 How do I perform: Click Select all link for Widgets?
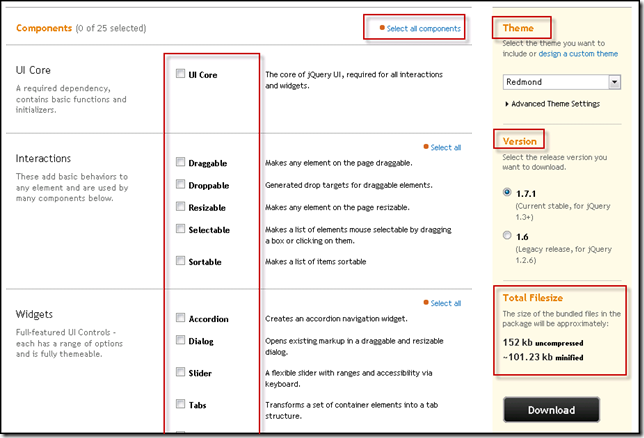(x=445, y=303)
